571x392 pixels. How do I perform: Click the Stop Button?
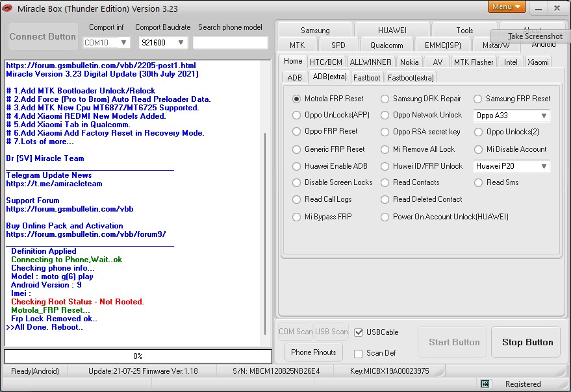click(x=526, y=342)
